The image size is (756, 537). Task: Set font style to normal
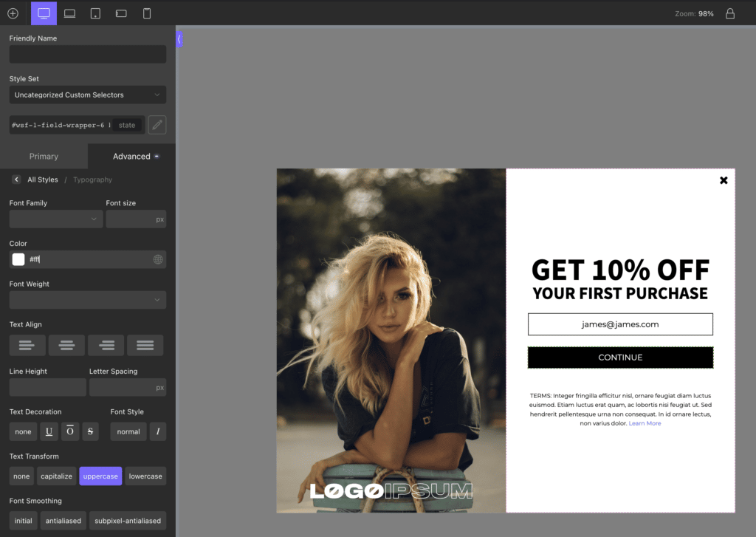pyautogui.click(x=128, y=431)
